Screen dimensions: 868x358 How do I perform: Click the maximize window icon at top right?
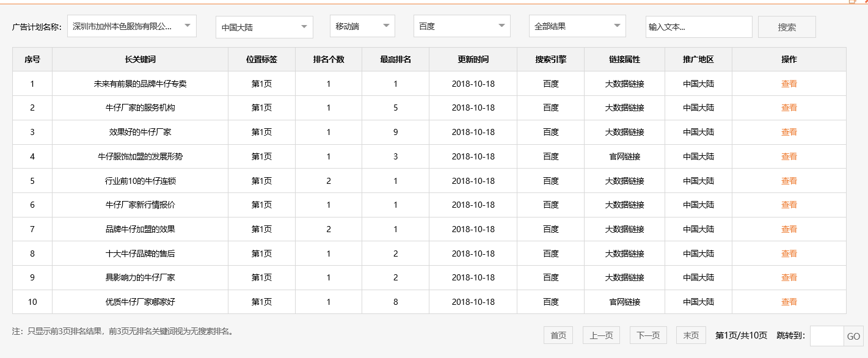852,2
